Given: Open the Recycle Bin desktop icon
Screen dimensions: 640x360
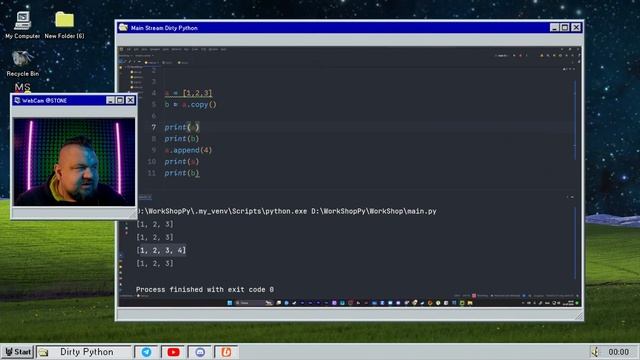Looking at the screenshot, I should tap(22, 63).
